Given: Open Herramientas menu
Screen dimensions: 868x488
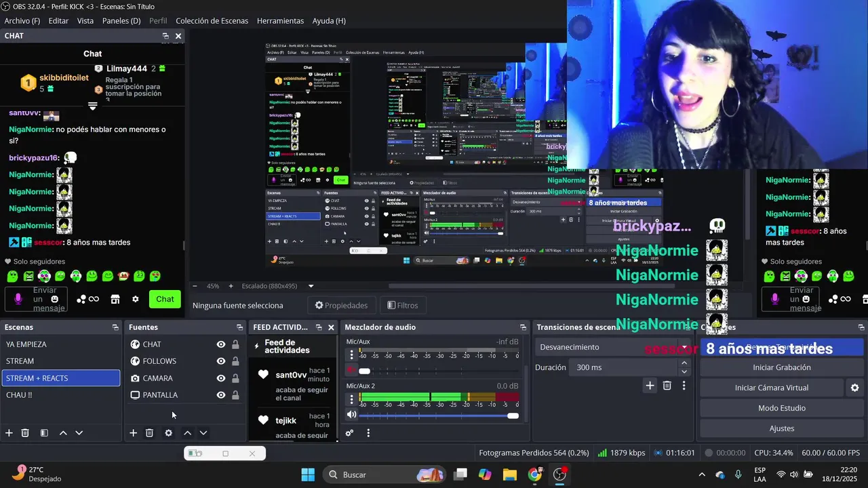Looking at the screenshot, I should (280, 21).
